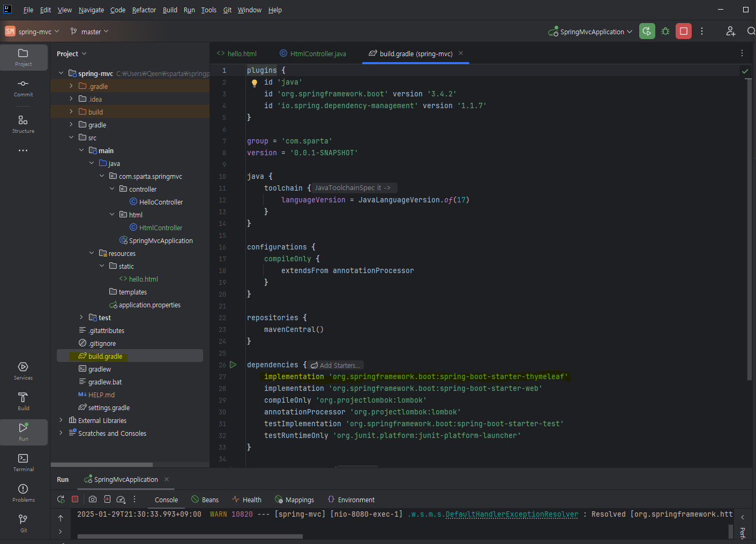
Task: Open the More Actions menu in the main toolbar
Action: coord(702,31)
